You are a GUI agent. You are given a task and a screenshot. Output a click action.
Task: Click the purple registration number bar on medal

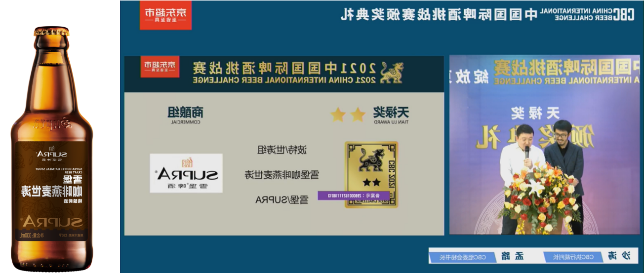click(x=353, y=196)
